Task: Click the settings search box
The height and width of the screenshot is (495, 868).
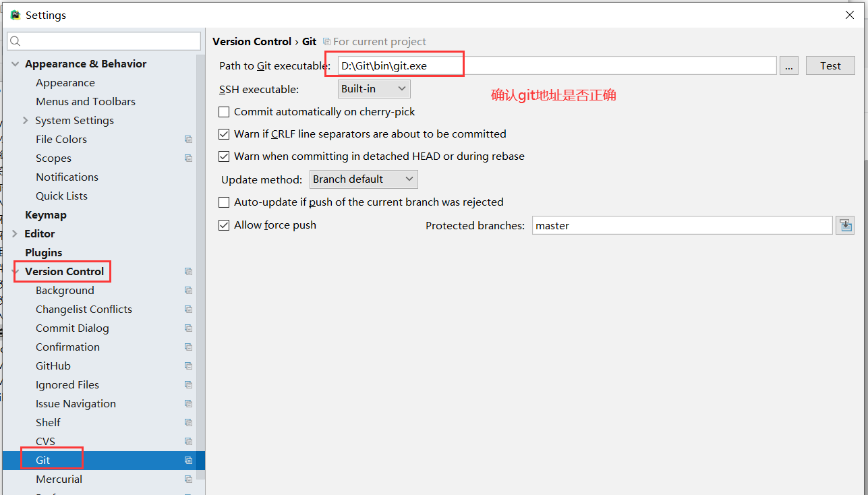Action: [x=104, y=41]
